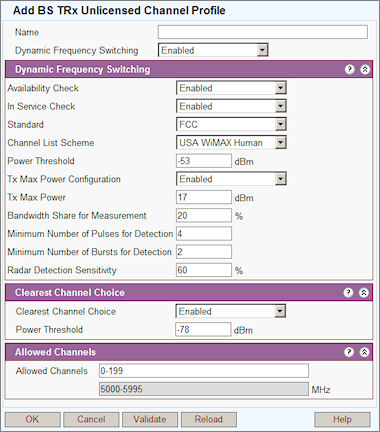Open the Tx Max Power Configuration dropdown
Image resolution: width=380 pixels, height=432 pixels.
pos(231,179)
